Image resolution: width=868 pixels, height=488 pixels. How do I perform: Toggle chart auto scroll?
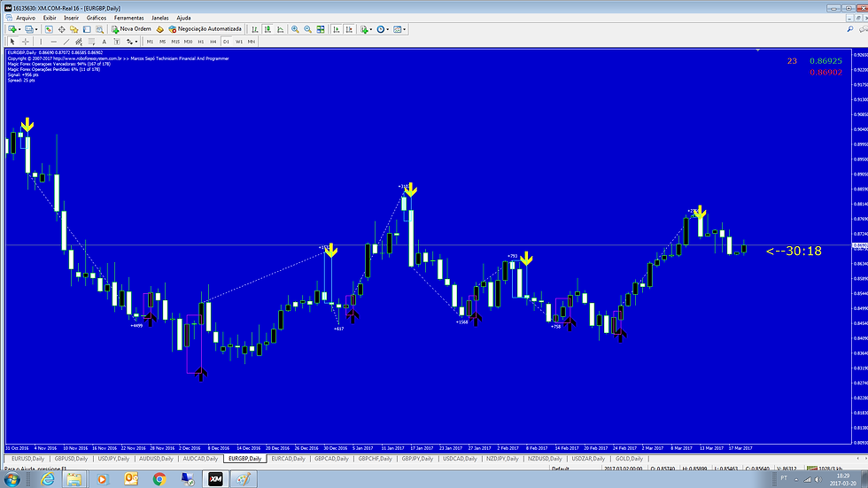click(x=336, y=29)
